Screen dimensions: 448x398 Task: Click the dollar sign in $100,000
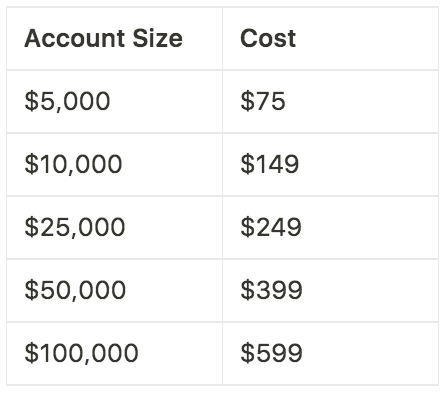[x=32, y=353]
